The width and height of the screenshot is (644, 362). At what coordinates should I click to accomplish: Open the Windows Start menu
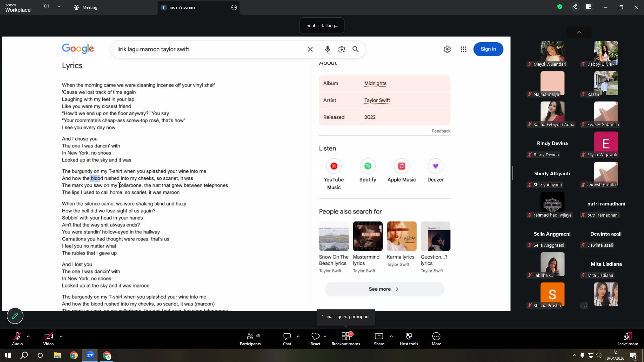(x=8, y=355)
